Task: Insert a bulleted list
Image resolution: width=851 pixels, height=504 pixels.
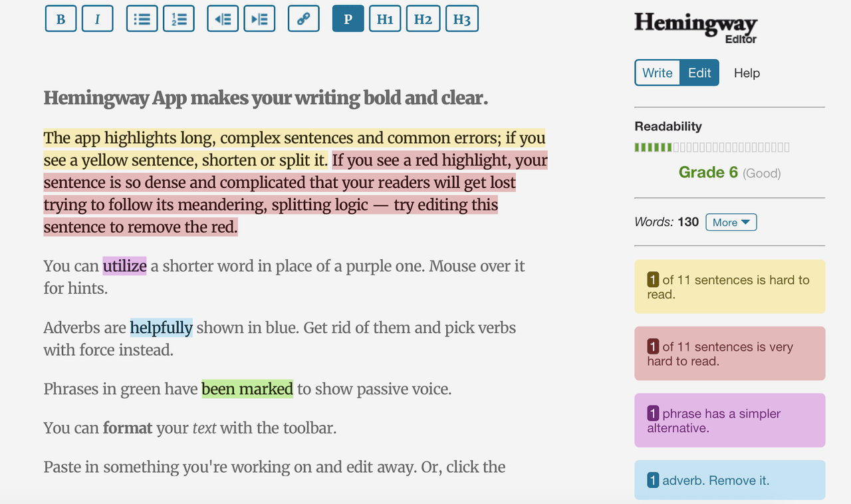Action: 142,19
